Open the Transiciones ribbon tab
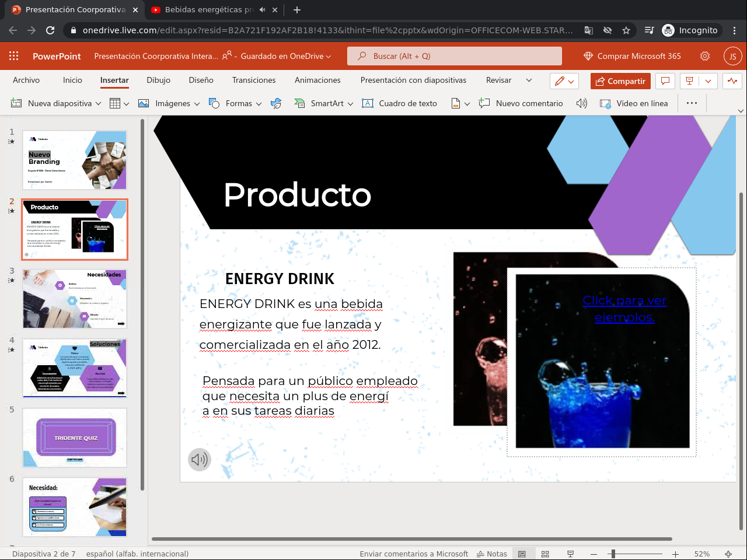The width and height of the screenshot is (747, 560). coord(254,80)
